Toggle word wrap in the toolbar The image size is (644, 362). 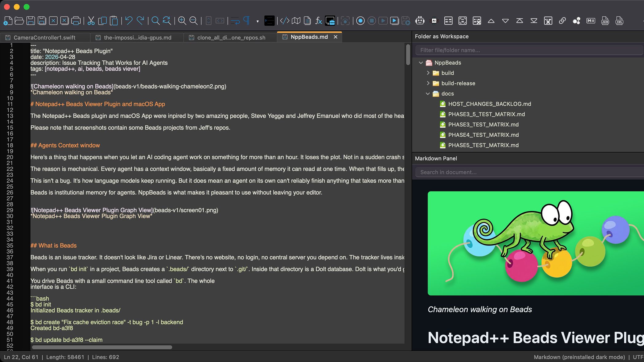(235, 21)
